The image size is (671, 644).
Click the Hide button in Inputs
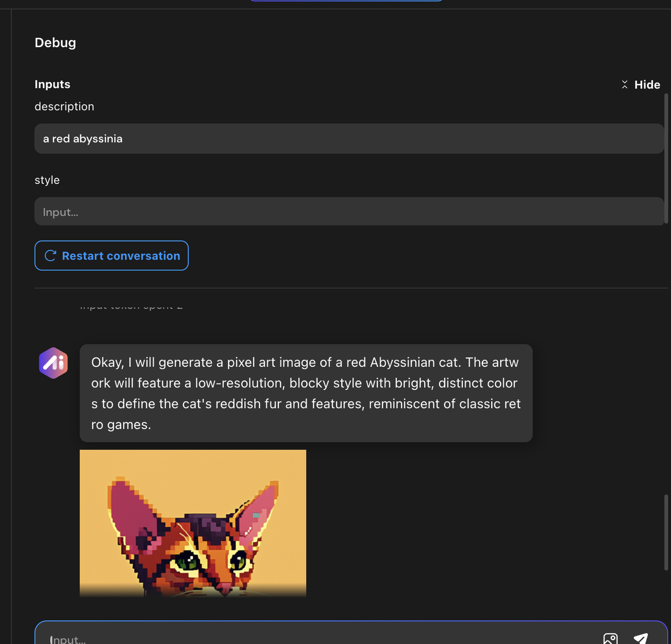point(641,84)
